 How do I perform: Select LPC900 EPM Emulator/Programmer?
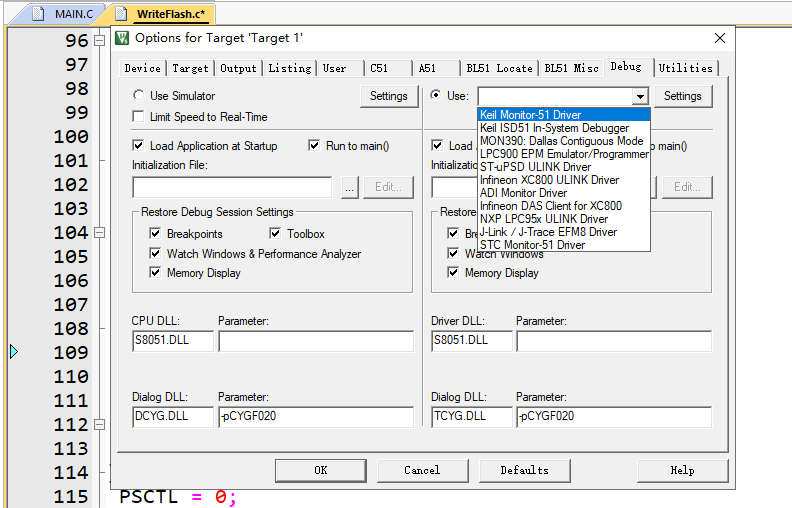564,154
